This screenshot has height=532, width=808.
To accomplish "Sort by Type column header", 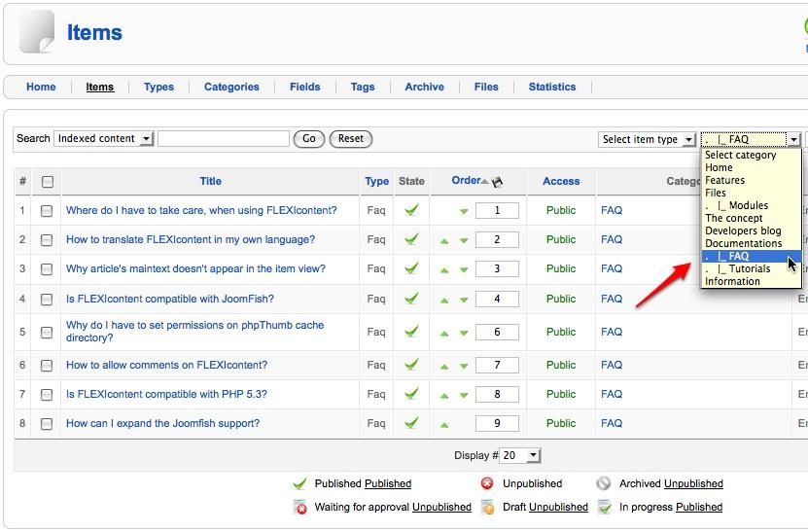I will click(376, 182).
